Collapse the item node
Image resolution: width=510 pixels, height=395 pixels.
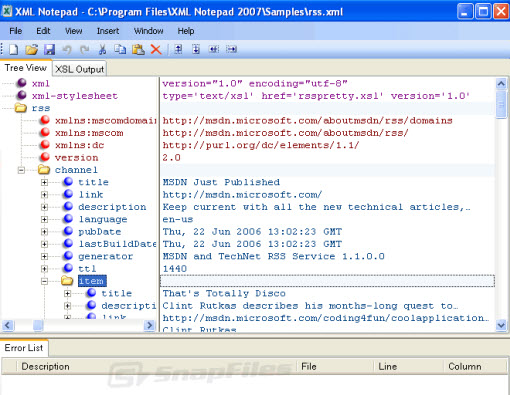point(44,281)
